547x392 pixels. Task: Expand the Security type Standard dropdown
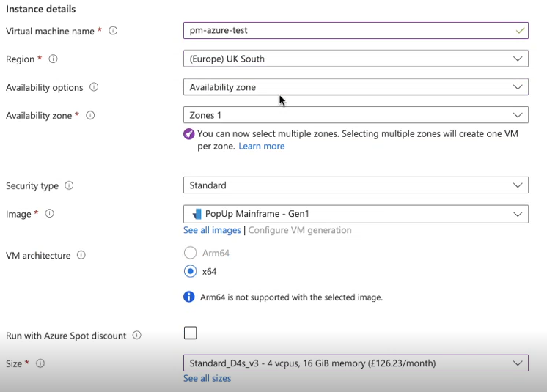tap(356, 185)
